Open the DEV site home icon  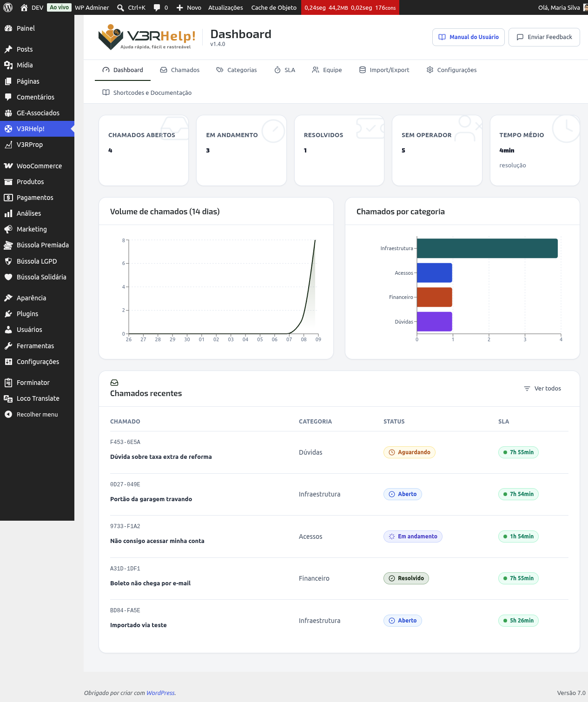click(24, 7)
